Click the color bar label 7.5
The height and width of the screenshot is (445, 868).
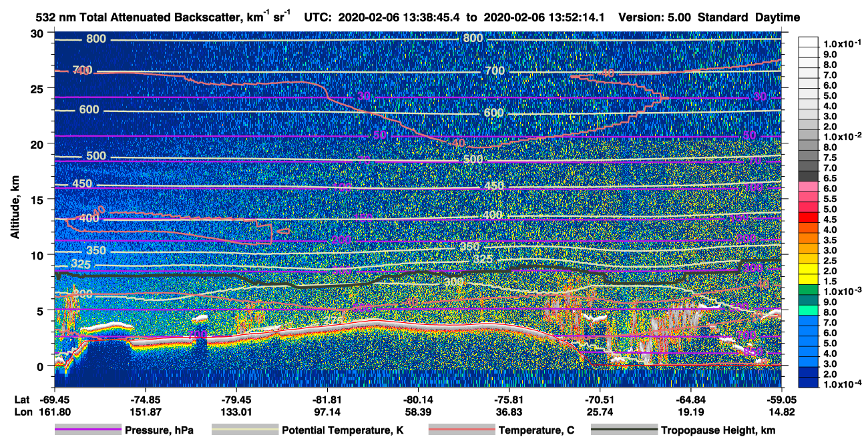click(x=829, y=157)
